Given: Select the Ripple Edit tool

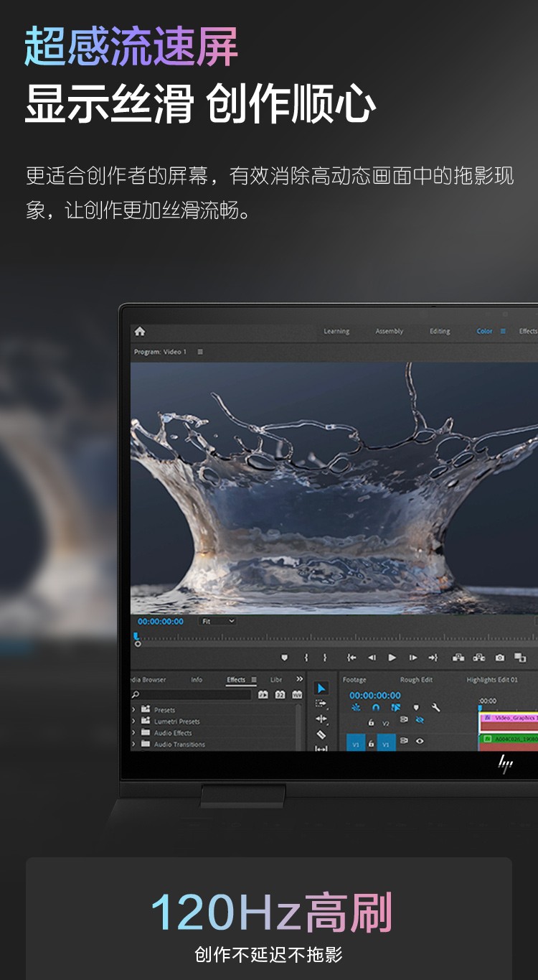Looking at the screenshot, I should click(x=321, y=719).
